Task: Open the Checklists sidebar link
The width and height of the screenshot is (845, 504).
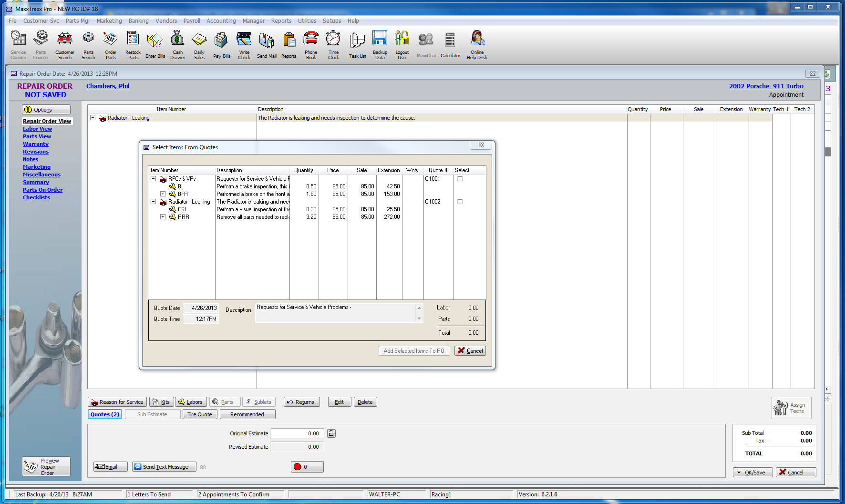Action: (36, 197)
